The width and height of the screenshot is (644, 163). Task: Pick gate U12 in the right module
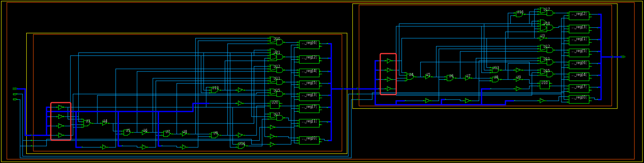coord(546,49)
